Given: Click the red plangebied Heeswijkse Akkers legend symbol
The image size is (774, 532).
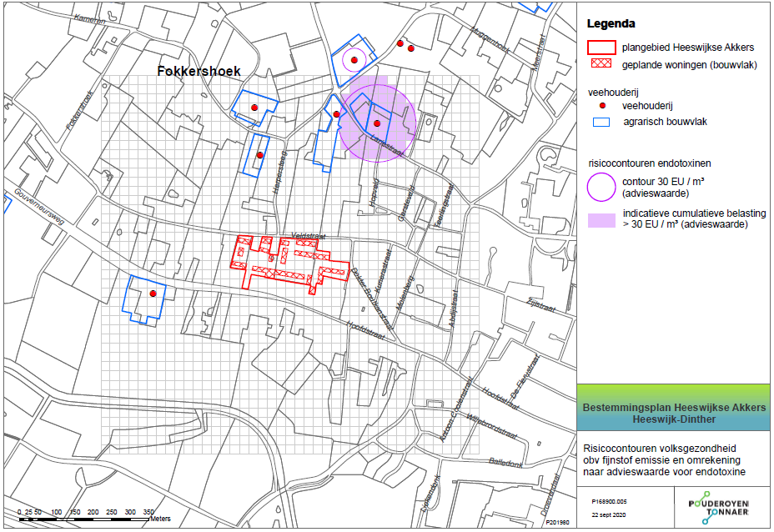Looking at the screenshot, I should click(x=601, y=48).
